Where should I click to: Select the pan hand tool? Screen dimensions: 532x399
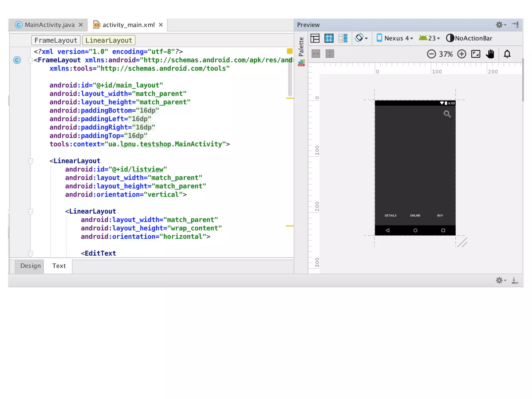click(490, 54)
